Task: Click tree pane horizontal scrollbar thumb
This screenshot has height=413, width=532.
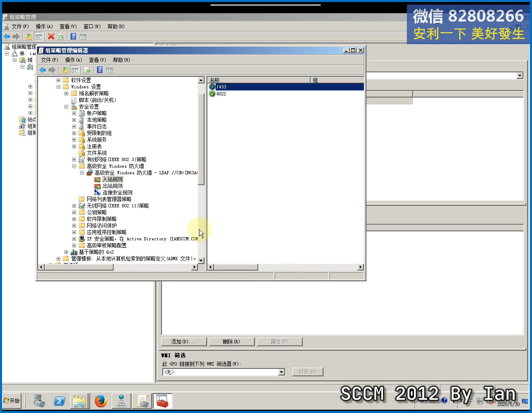Action: [x=80, y=267]
